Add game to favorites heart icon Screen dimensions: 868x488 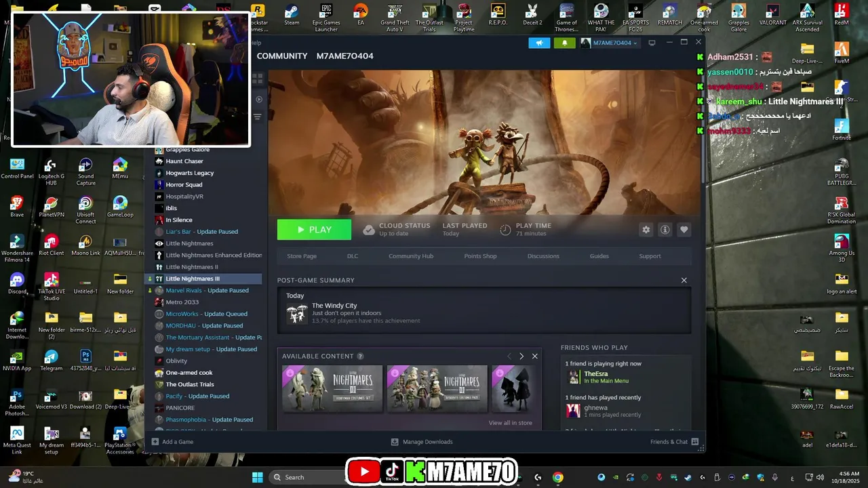pos(684,230)
